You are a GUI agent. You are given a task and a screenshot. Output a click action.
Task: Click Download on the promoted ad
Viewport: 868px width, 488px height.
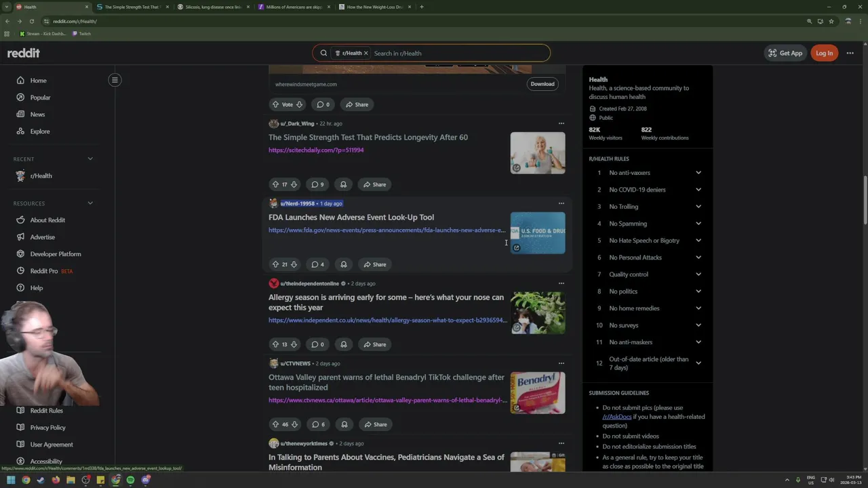(542, 84)
